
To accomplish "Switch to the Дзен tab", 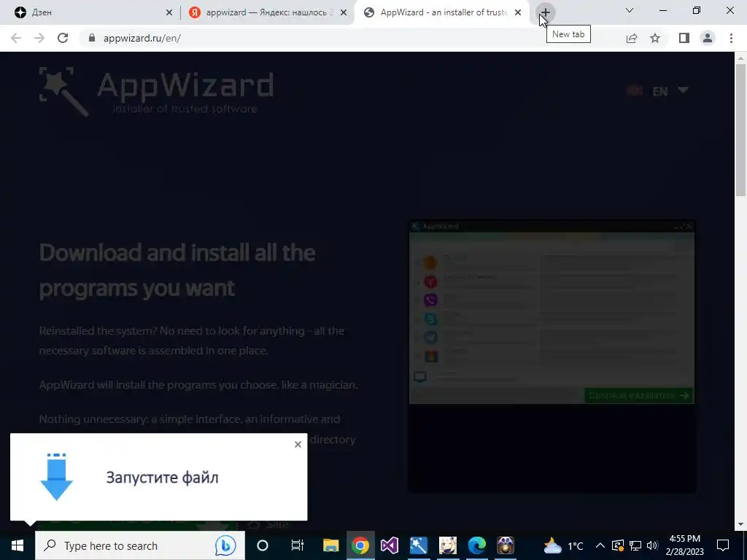I will pyautogui.click(x=91, y=12).
